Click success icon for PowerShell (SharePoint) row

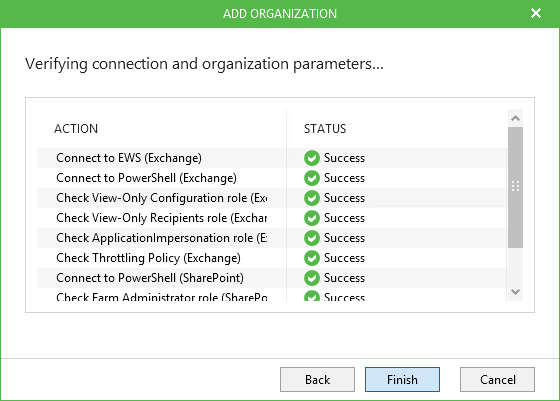point(312,278)
